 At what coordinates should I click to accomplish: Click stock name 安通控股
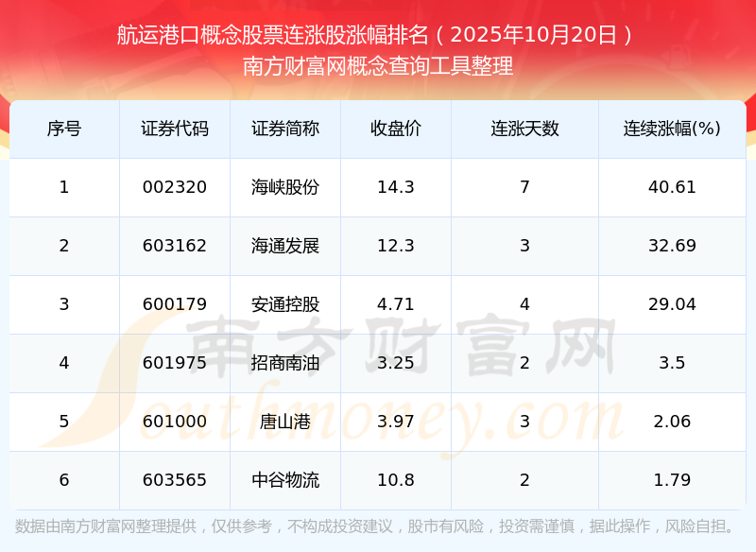[x=285, y=304]
